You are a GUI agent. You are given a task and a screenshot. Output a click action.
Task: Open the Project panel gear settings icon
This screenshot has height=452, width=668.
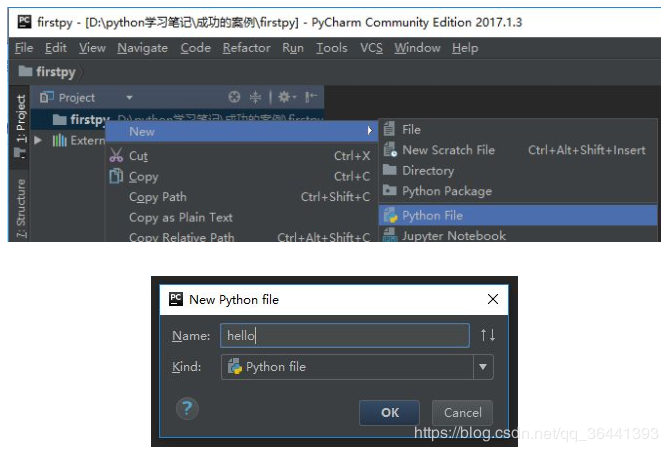coord(287,97)
